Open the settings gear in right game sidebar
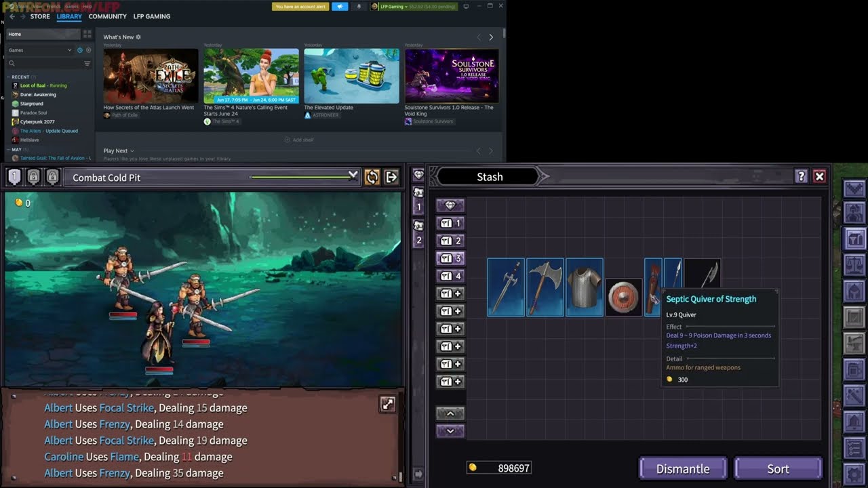The image size is (868, 488). point(854,474)
